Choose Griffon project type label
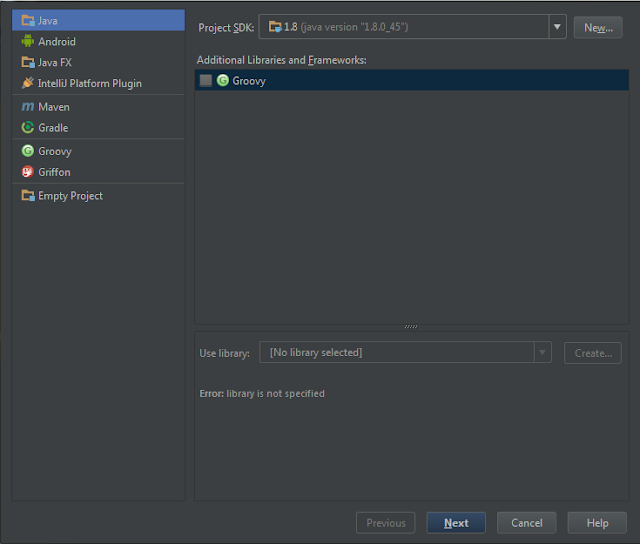This screenshot has width=640, height=544. [54, 172]
